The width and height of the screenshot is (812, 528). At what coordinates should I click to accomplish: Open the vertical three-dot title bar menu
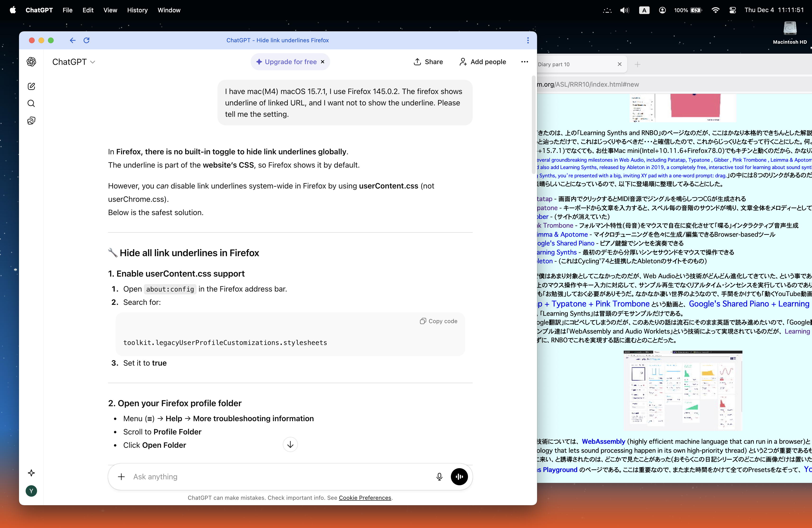528,40
